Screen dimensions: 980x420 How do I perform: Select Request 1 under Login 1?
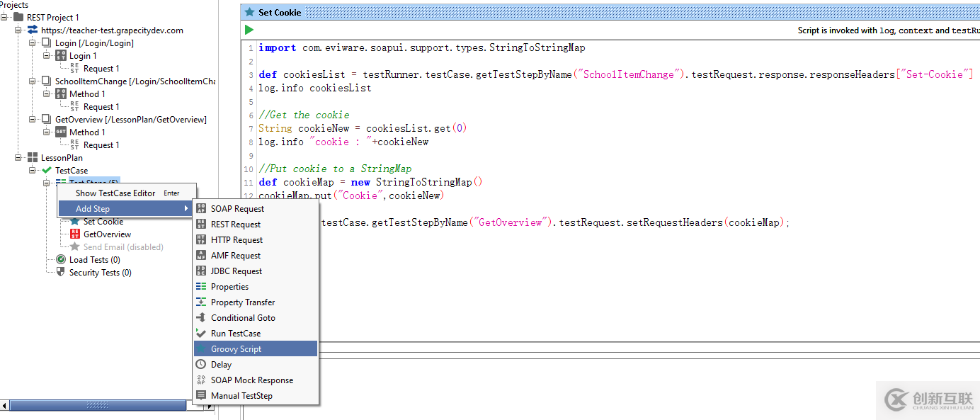(x=101, y=68)
